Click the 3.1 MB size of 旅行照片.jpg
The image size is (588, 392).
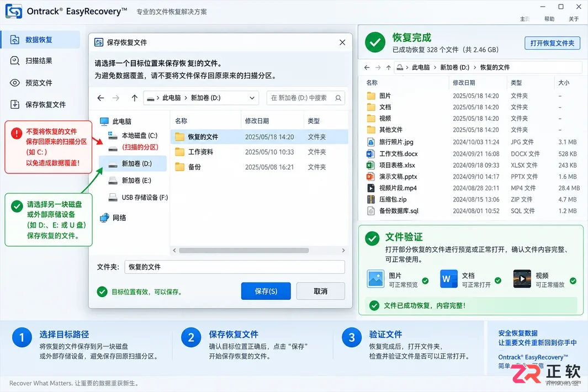click(x=568, y=142)
